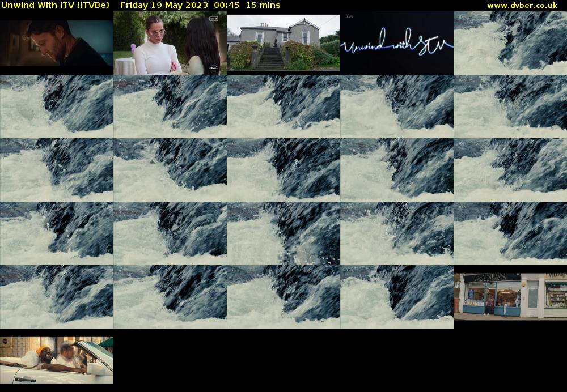Click the person standing outside the news shop
567x392 pixels.
(490, 304)
